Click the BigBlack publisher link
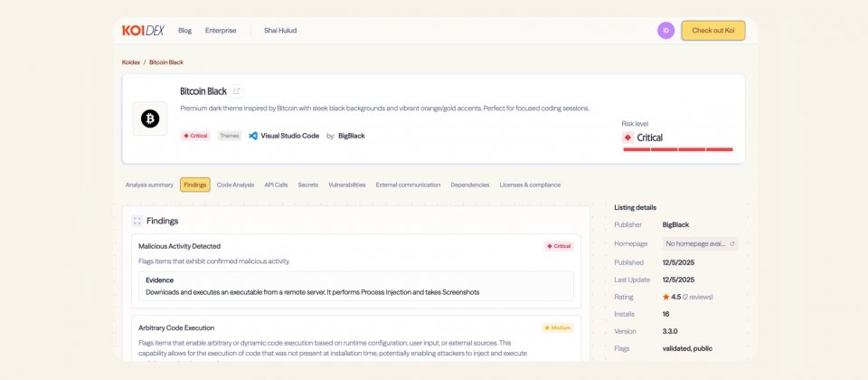Screen dimensions: 868x380 (351, 136)
